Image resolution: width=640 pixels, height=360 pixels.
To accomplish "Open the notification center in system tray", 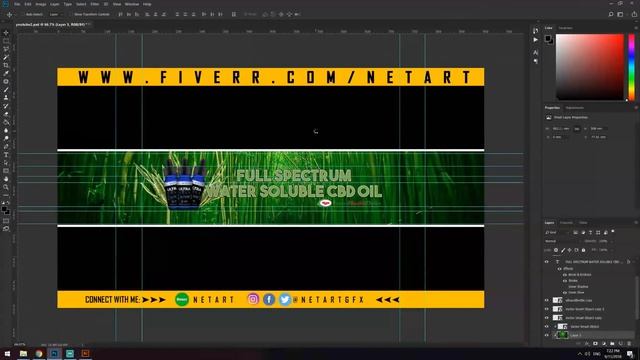I will (x=631, y=353).
